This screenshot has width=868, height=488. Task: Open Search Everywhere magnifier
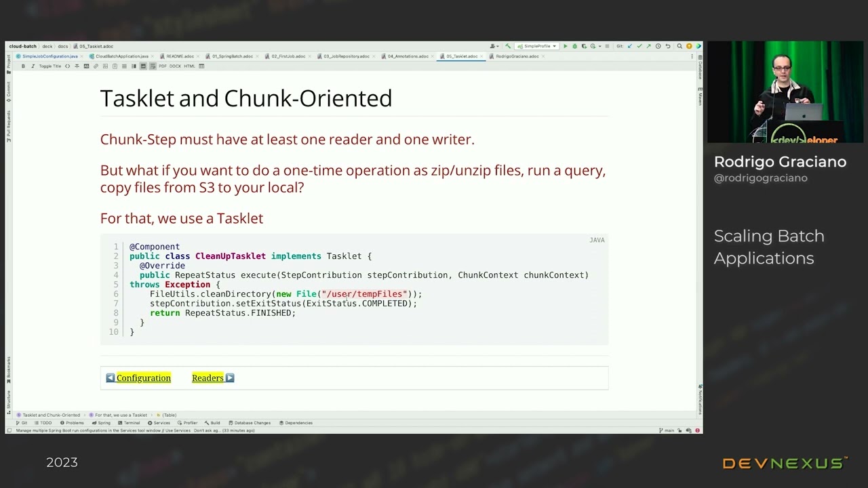pos(679,46)
